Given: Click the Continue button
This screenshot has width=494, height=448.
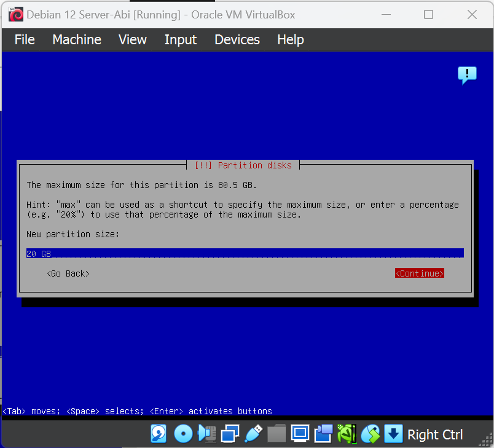Looking at the screenshot, I should coord(419,273).
